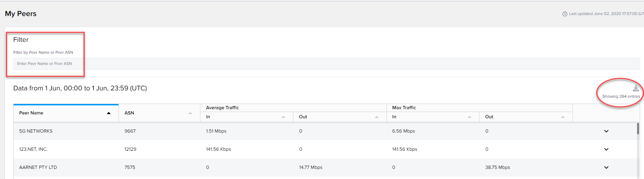Click ASN 9667 cell
The width and height of the screenshot is (644, 179).
130,131
